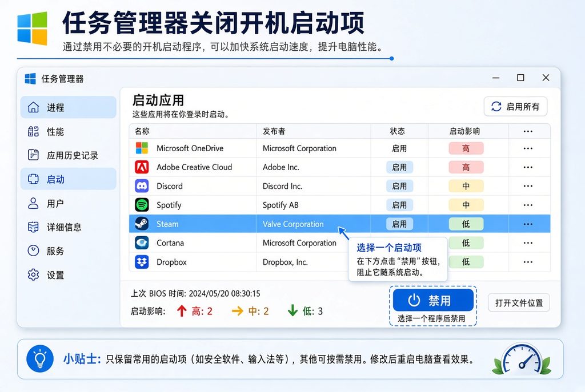Screen dimensions: 585x392
Task: Open more options for the Steam row
Action: pyautogui.click(x=528, y=224)
